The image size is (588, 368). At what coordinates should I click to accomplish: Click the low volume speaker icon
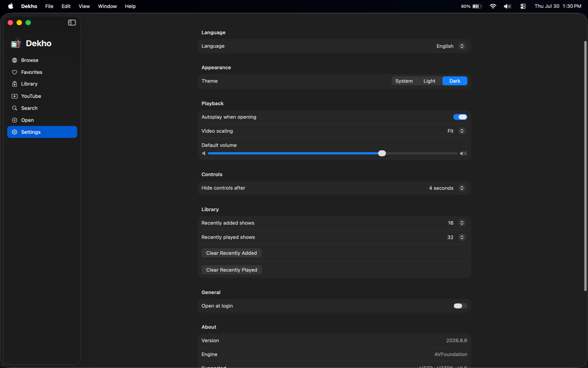[x=204, y=154]
